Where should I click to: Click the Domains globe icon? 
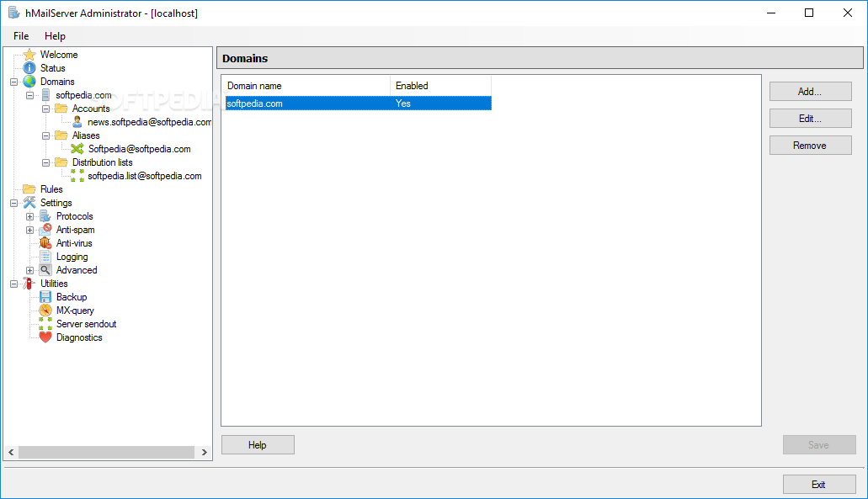click(x=29, y=82)
